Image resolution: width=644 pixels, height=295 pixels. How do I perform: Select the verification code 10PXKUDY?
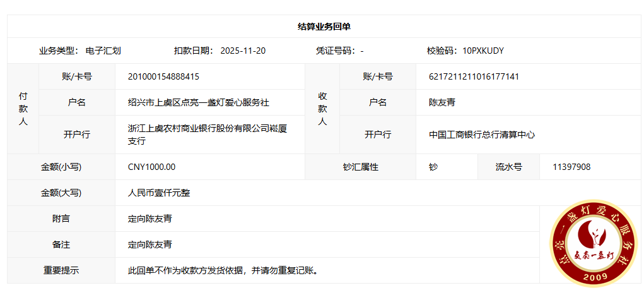pyautogui.click(x=483, y=51)
